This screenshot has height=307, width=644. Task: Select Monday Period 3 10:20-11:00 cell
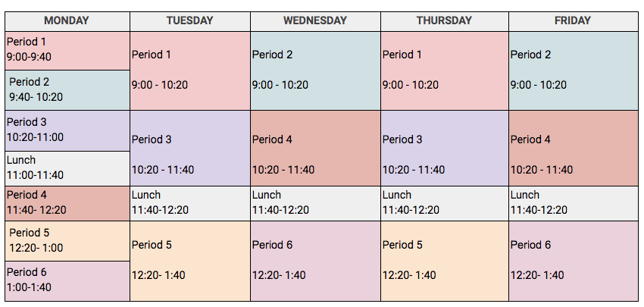[67, 130]
